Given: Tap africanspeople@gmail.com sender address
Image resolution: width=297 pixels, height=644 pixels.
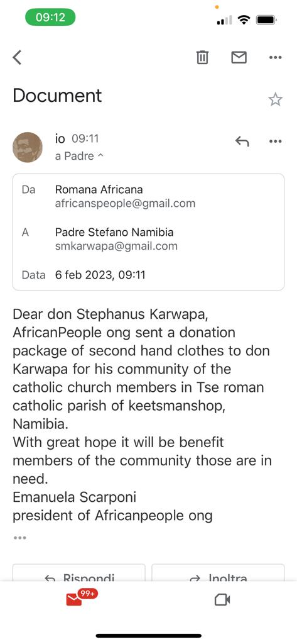Looking at the screenshot, I should tap(125, 203).
